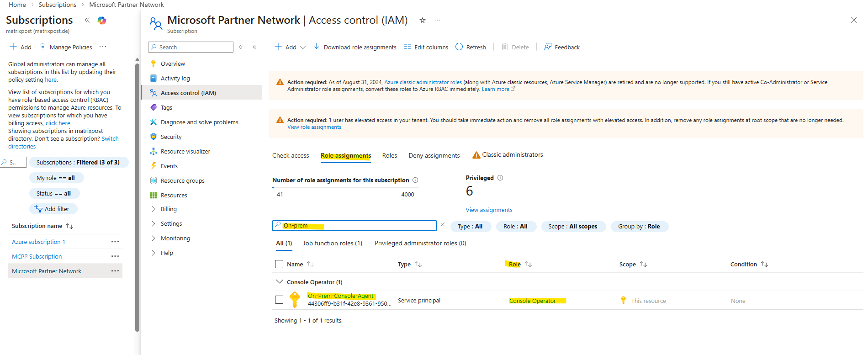The height and width of the screenshot is (355, 868).
Task: Open Diagnose and solve problems
Action: click(x=199, y=122)
